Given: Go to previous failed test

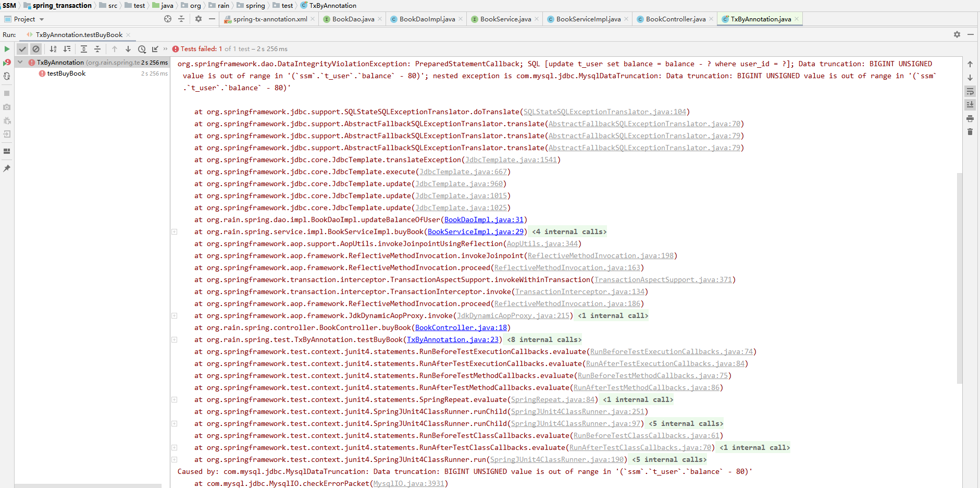Looking at the screenshot, I should coord(115,49).
